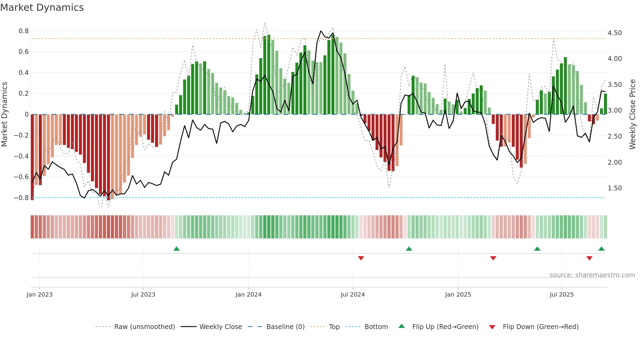Click the vertical Market Dynamics axis title
The height and width of the screenshot is (362, 644).
coord(4,114)
